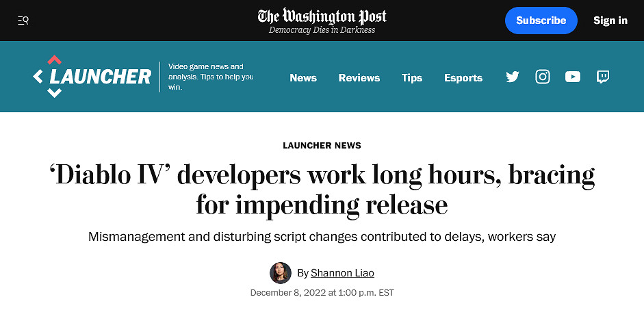644x310 pixels.
Task: Open Launcher's YouTube channel icon
Action: [573, 77]
